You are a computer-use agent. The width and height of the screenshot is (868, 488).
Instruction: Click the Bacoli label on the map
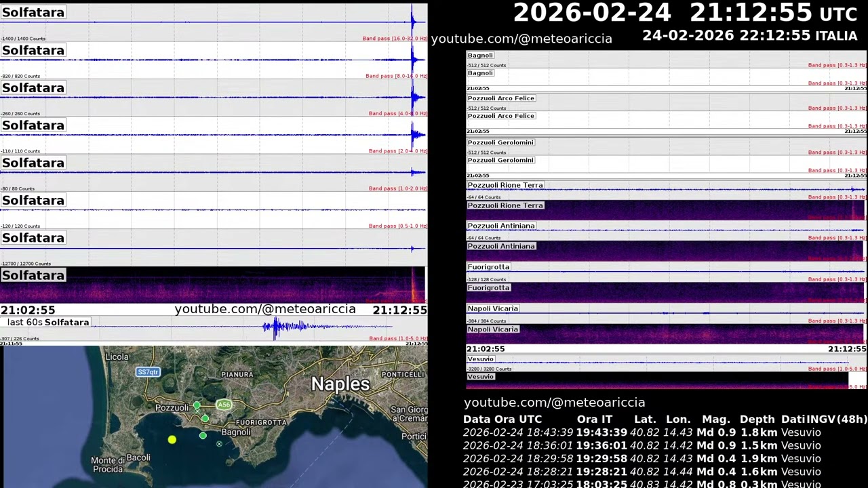click(x=138, y=457)
